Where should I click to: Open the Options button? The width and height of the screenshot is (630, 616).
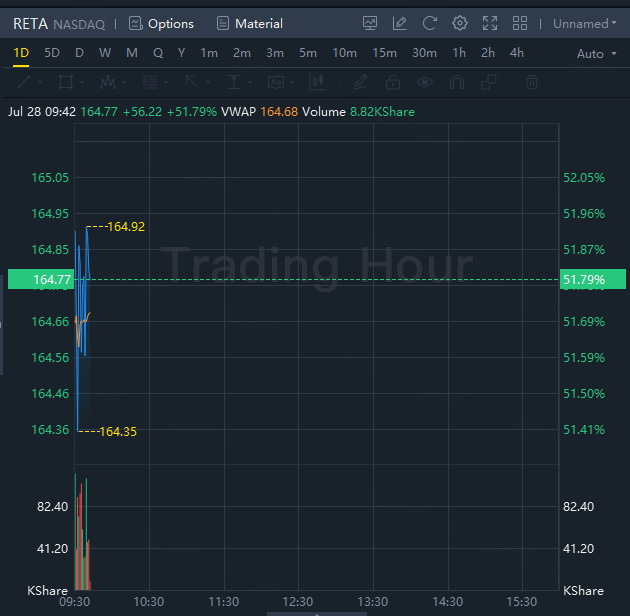pos(161,23)
